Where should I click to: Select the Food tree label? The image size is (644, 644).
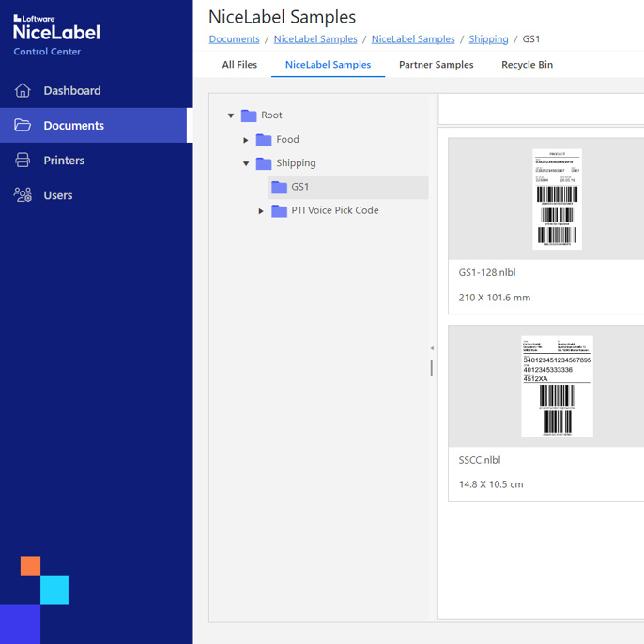coord(287,139)
